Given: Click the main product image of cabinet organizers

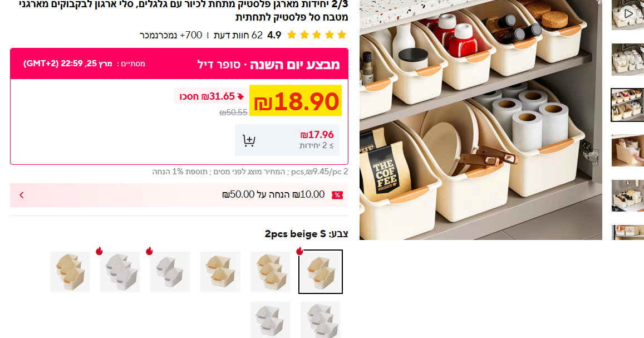Looking at the screenshot, I should click(480, 120).
